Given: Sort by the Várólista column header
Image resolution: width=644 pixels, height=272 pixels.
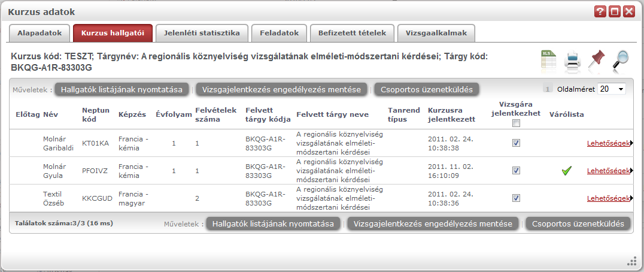Looking at the screenshot, I should pos(566,114).
